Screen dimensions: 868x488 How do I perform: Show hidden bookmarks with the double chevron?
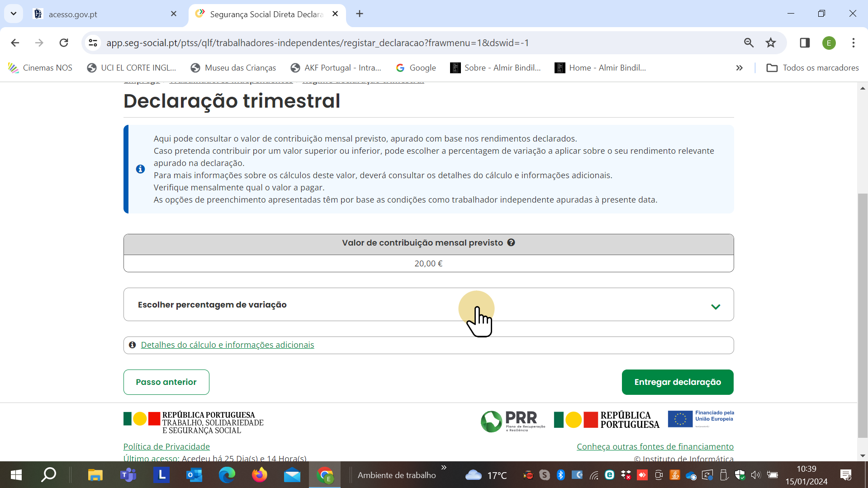point(739,68)
